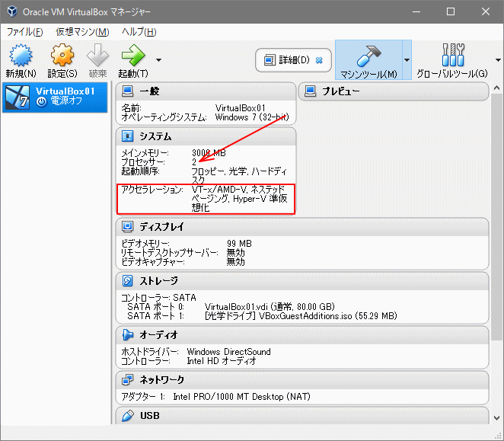504x441 pixels.
Task: Click the vertical scrollbar thumb
Action: pos(496,216)
